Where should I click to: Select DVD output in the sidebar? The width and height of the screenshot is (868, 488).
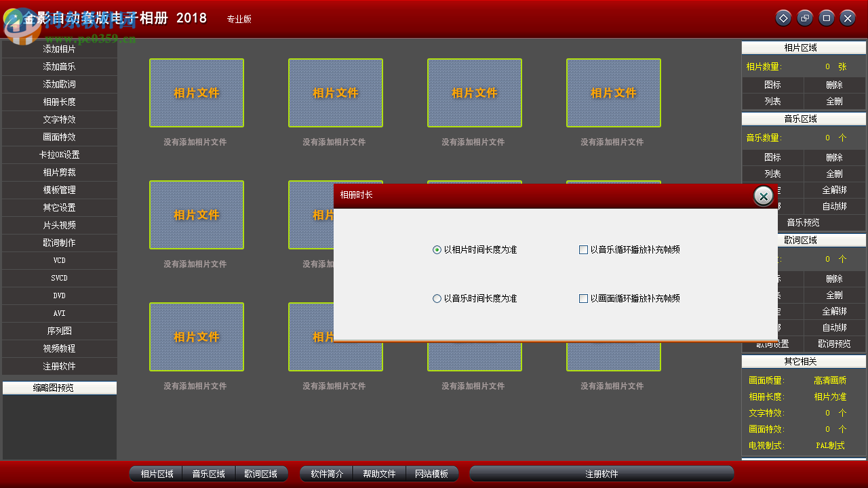pos(60,296)
